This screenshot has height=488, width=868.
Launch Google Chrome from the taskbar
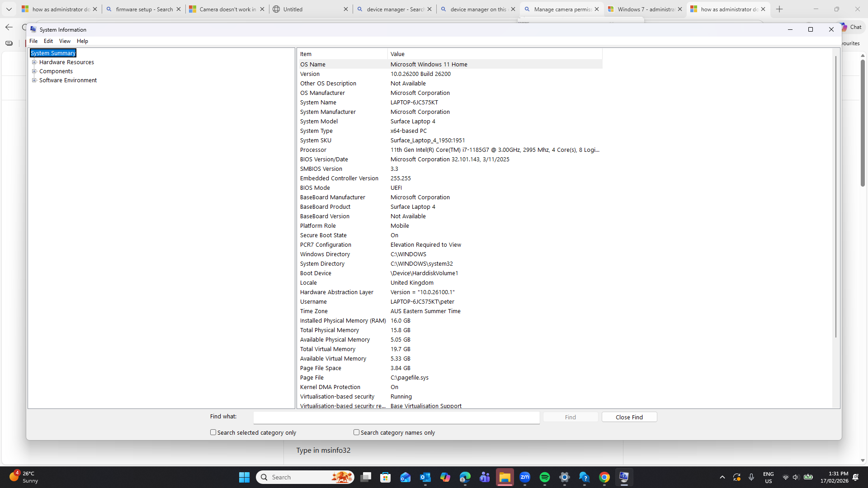(x=604, y=477)
